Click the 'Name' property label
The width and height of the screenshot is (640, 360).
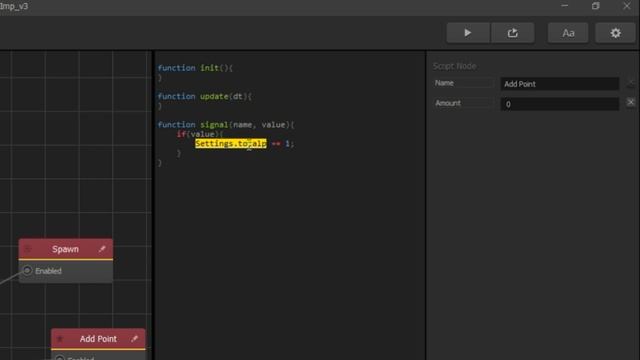444,83
